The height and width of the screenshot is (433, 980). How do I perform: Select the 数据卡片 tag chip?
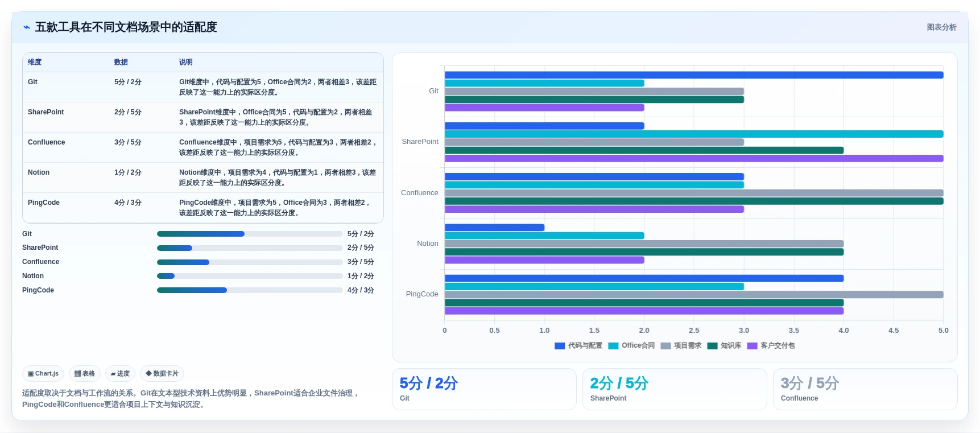tap(162, 374)
